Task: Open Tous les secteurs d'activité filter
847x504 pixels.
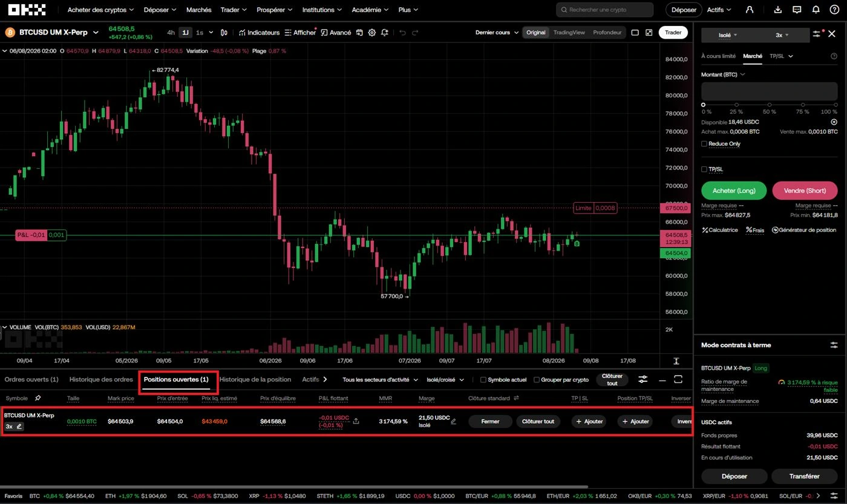Action: [380, 380]
